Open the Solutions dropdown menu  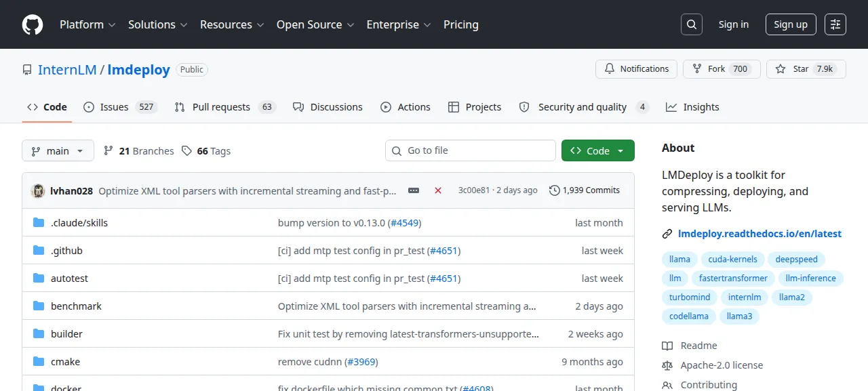click(x=157, y=24)
